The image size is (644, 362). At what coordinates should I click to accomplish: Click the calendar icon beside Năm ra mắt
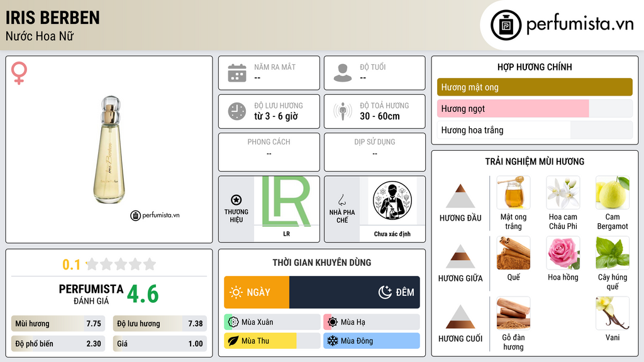(237, 73)
